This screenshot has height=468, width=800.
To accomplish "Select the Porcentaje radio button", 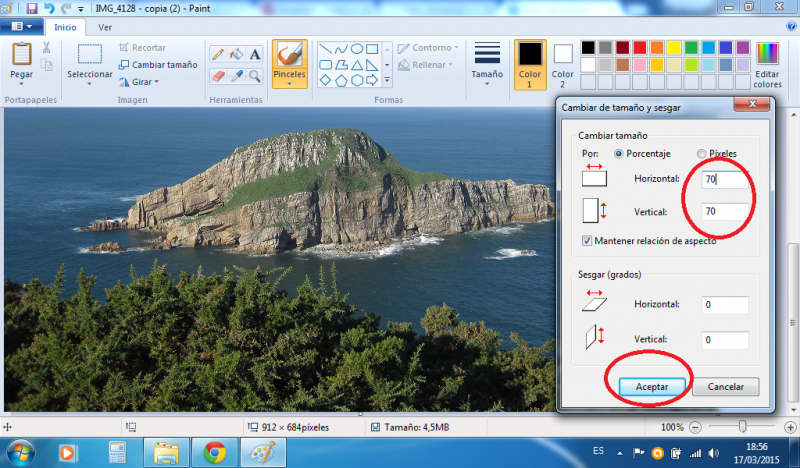I will point(620,153).
